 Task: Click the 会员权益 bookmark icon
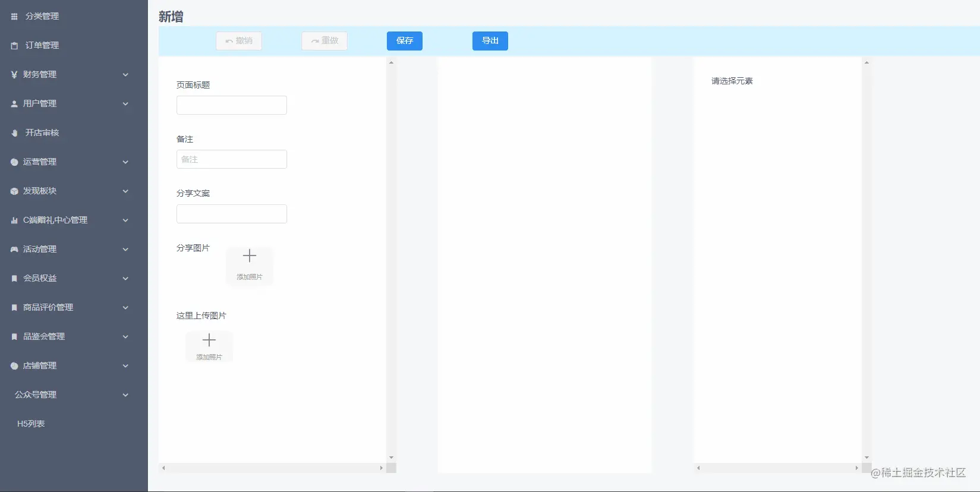[14, 279]
